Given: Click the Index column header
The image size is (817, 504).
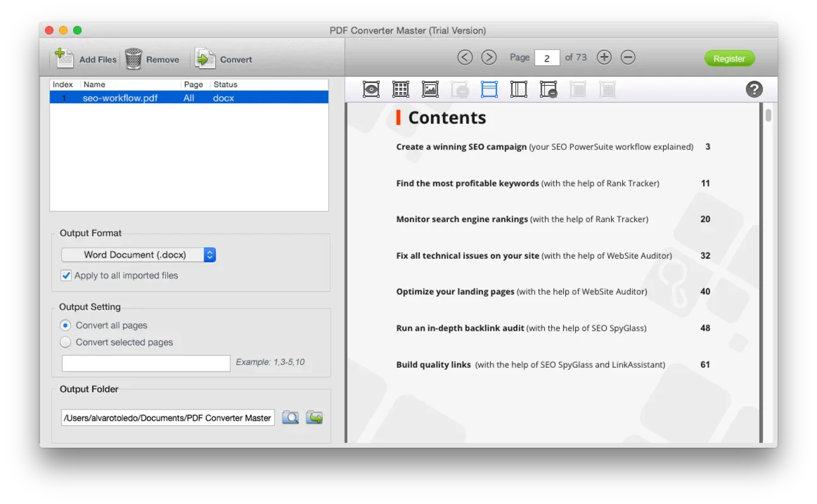Looking at the screenshot, I should pyautogui.click(x=63, y=84).
